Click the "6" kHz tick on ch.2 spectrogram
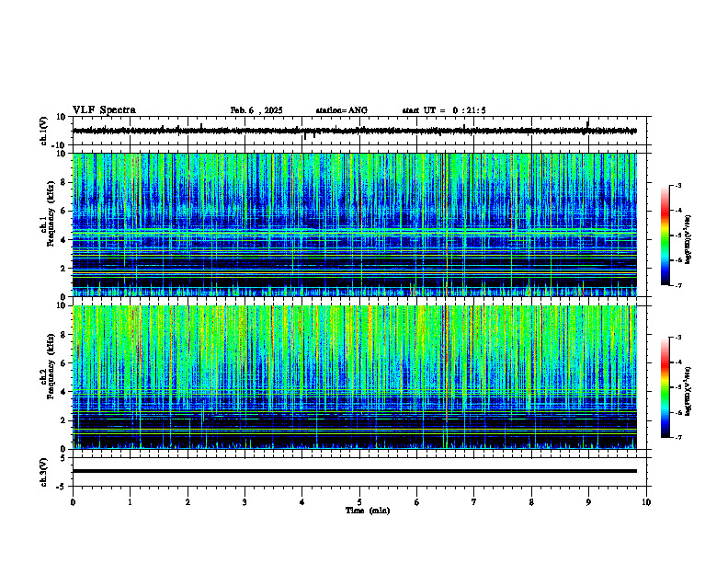The width and height of the screenshot is (728, 563). pos(64,363)
